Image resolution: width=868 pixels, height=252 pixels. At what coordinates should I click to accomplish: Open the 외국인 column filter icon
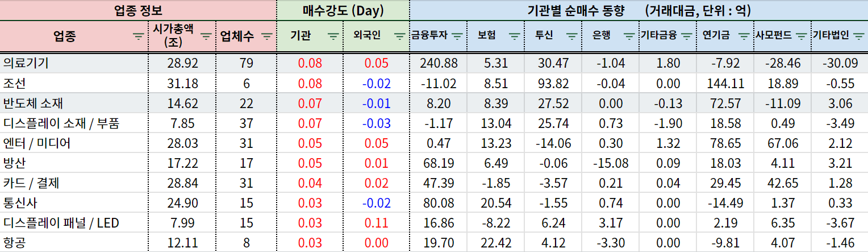(x=400, y=36)
